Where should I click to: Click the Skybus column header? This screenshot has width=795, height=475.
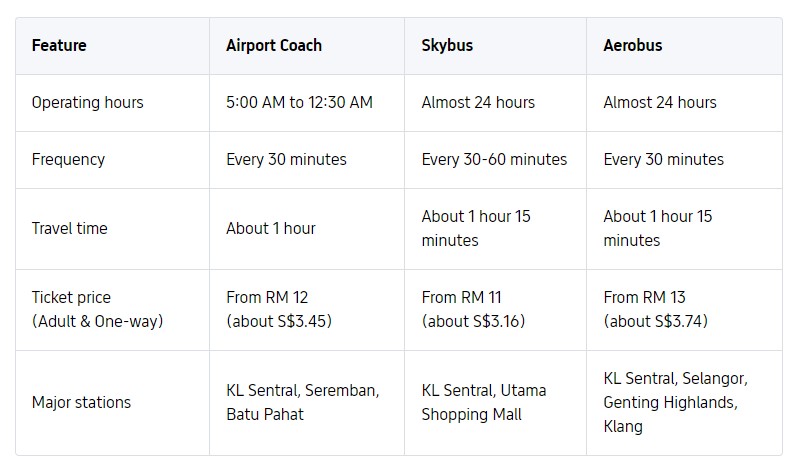tap(447, 45)
